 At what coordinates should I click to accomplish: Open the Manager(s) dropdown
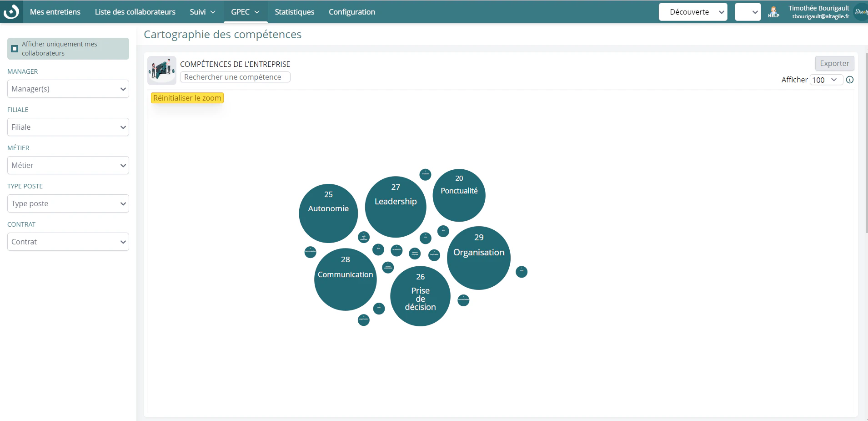click(x=68, y=89)
